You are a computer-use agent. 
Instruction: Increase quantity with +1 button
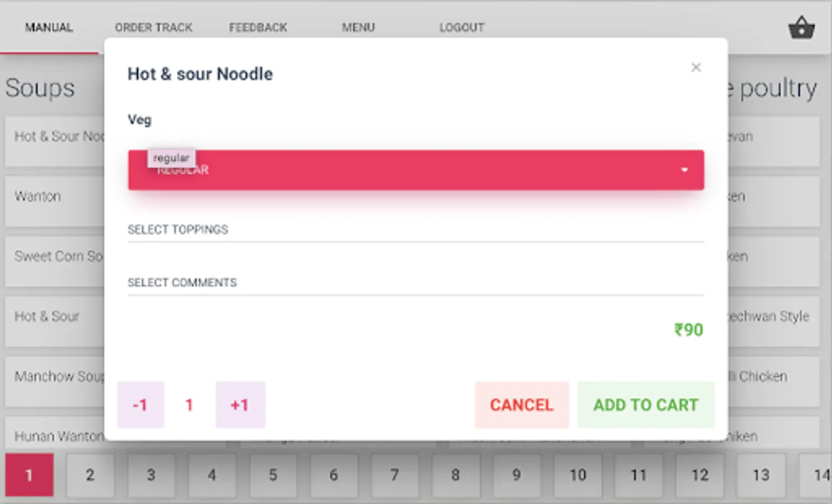[240, 405]
